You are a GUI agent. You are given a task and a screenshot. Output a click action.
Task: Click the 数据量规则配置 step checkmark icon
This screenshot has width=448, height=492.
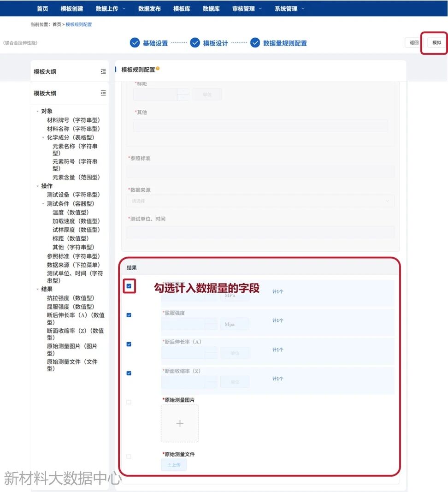coord(255,43)
